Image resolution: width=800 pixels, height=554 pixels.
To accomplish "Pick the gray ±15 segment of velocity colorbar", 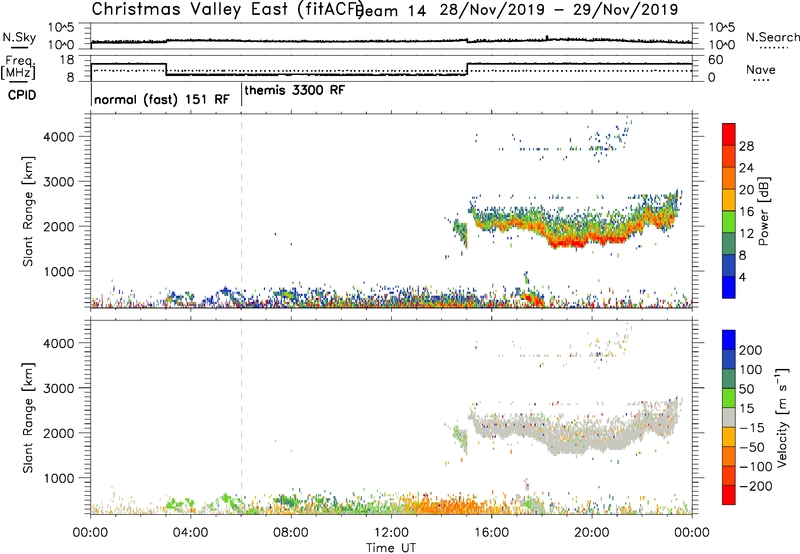I will click(x=729, y=417).
